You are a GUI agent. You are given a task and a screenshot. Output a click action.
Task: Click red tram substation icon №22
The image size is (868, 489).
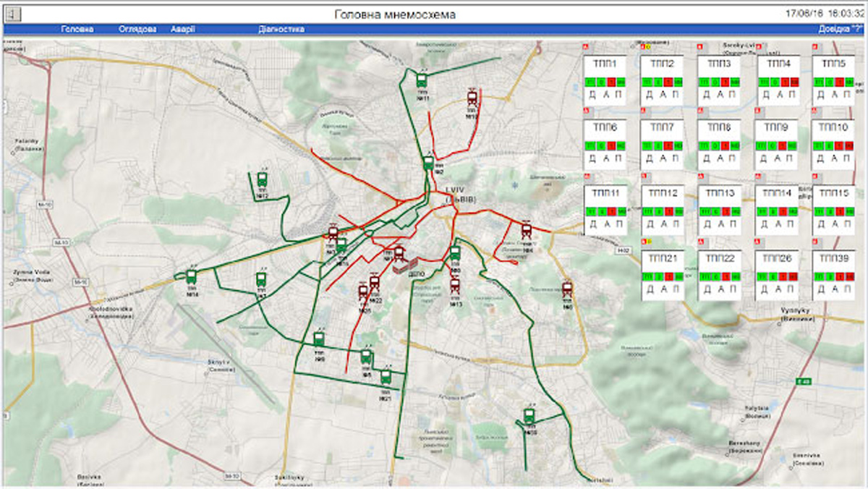(374, 283)
